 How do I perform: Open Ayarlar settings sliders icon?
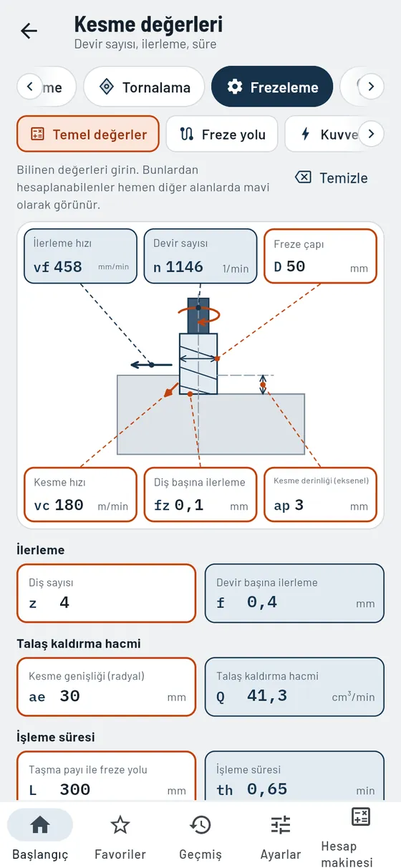pos(280,825)
